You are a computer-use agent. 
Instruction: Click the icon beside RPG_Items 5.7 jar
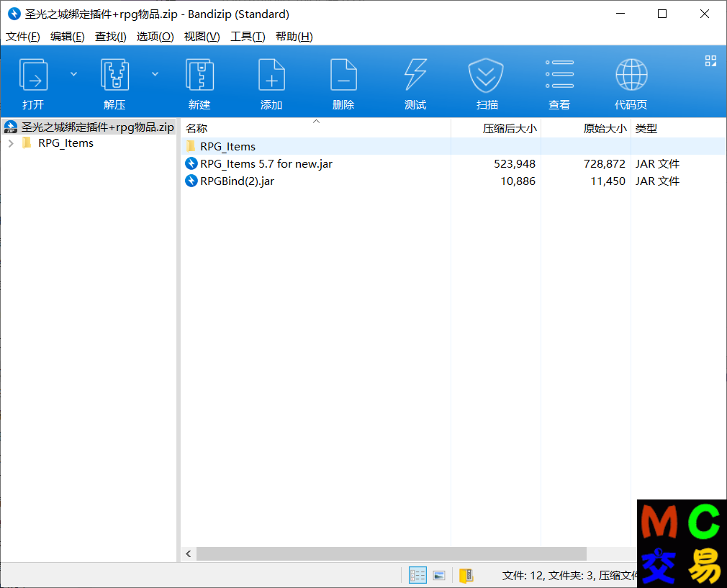coord(191,163)
